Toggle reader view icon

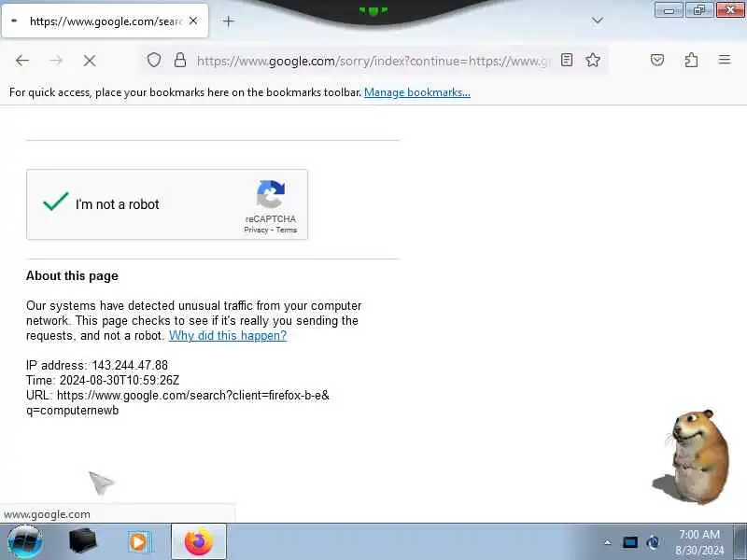click(x=567, y=60)
